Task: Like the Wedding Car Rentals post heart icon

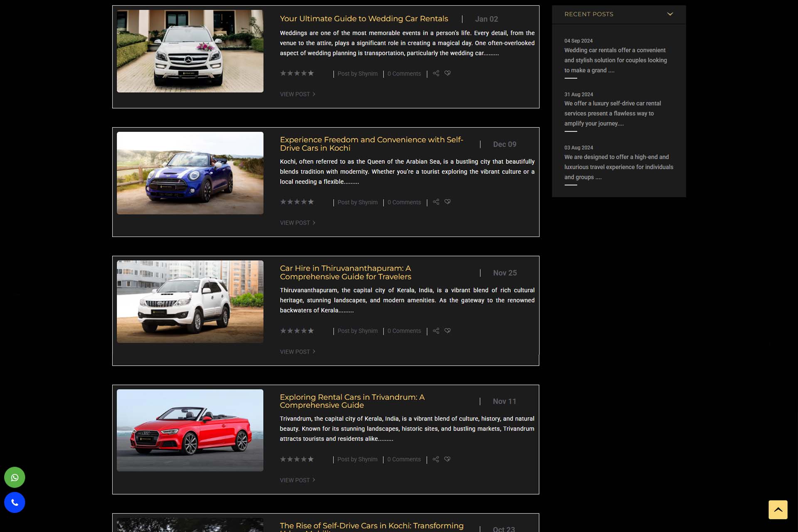Action: coord(447,73)
